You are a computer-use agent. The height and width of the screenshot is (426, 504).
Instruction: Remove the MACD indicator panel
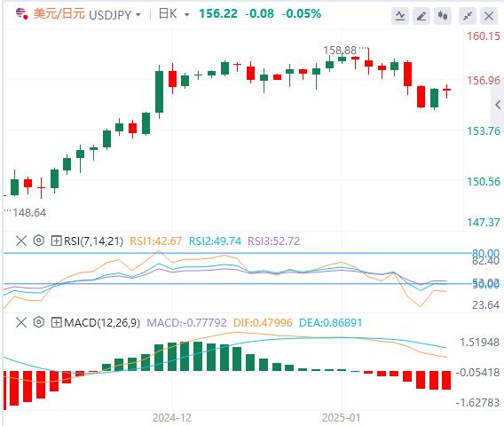pyautogui.click(x=21, y=322)
